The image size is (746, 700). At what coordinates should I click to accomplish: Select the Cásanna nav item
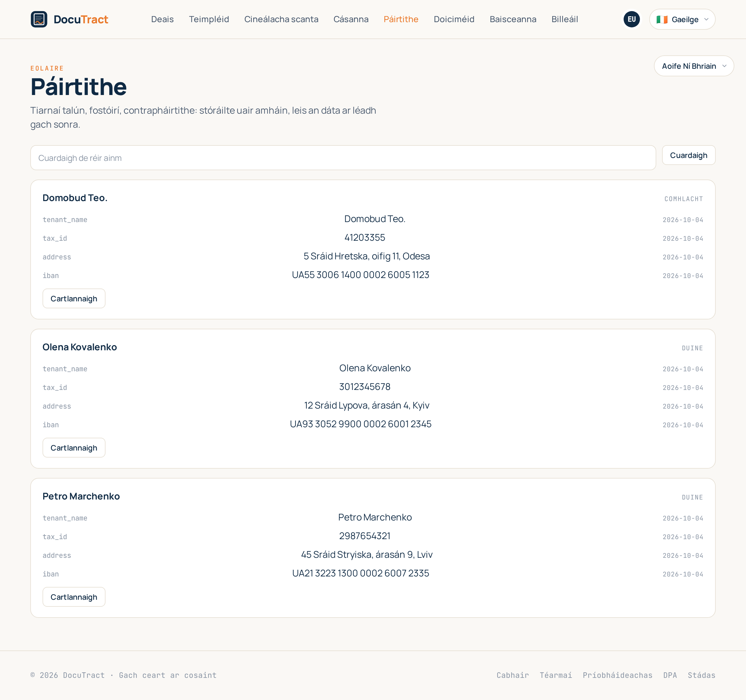(x=351, y=19)
